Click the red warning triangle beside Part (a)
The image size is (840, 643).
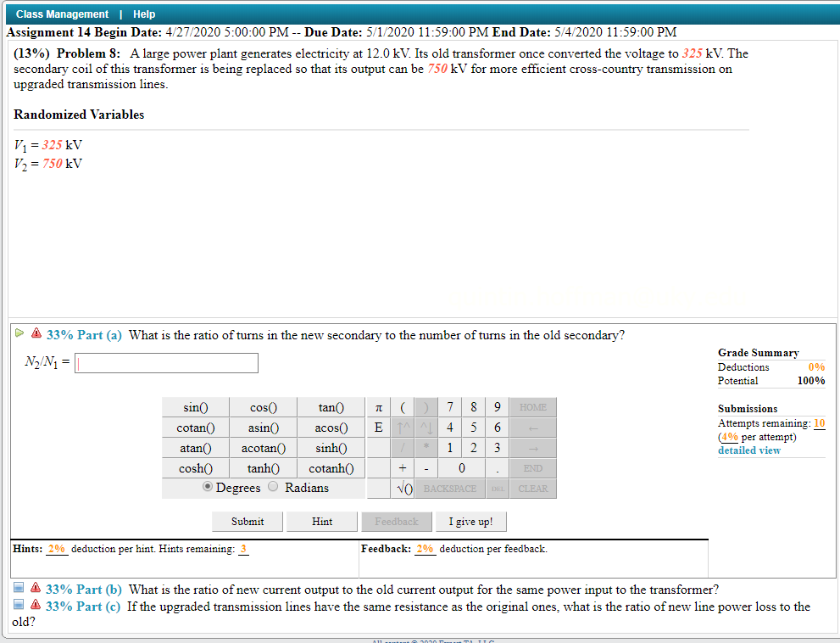pyautogui.click(x=36, y=333)
